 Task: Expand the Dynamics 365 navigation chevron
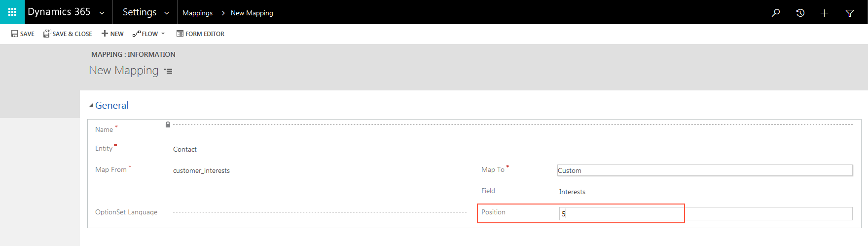[102, 13]
